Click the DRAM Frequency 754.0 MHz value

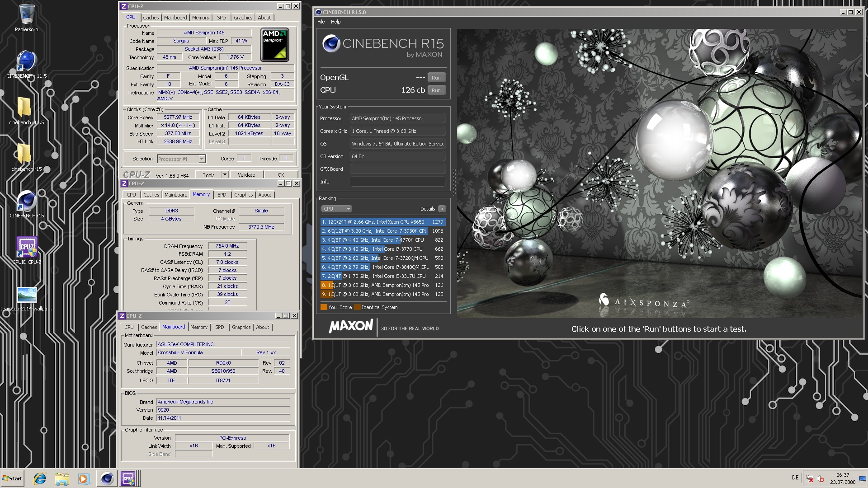[227, 246]
